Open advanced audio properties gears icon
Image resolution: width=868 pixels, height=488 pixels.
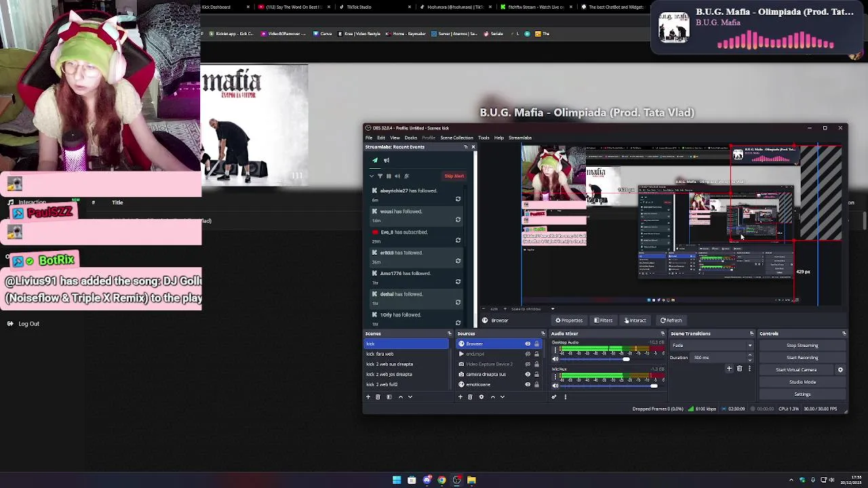click(554, 397)
